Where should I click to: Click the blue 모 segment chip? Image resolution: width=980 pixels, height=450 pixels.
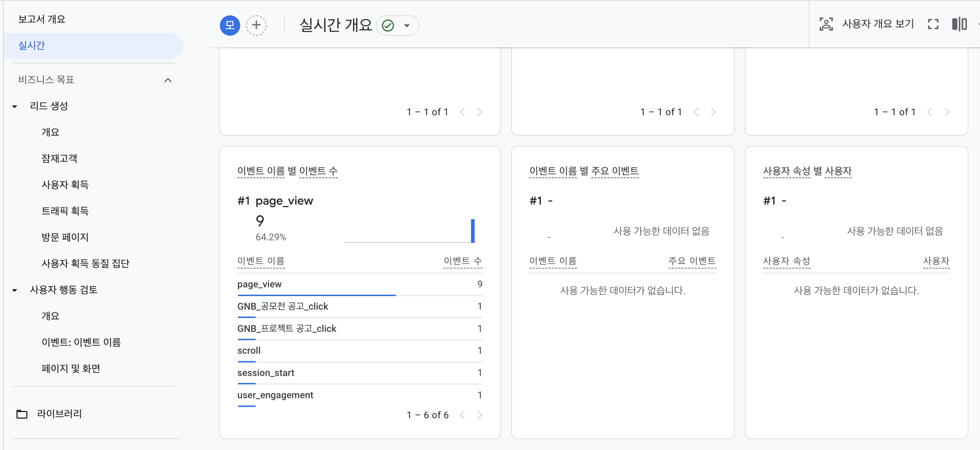click(230, 26)
